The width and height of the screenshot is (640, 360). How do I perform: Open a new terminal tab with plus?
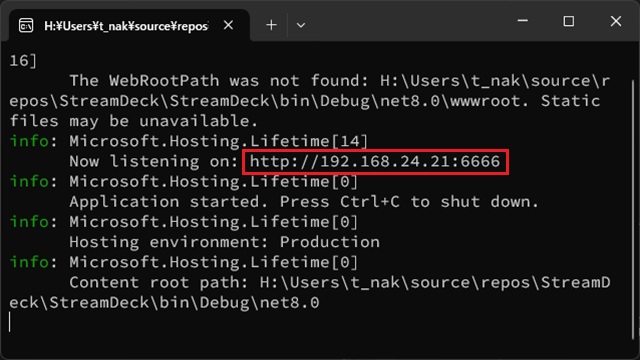click(271, 25)
